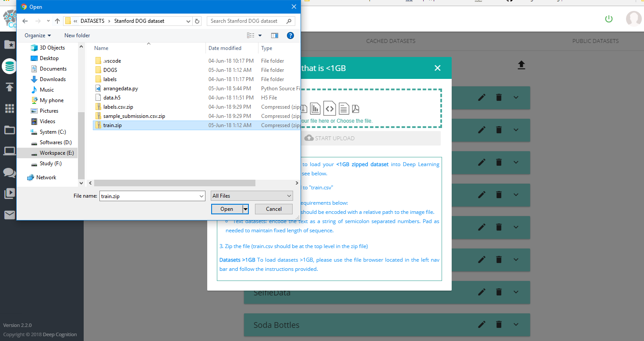Open the All Files type dropdown
This screenshot has height=341, width=644.
tap(251, 196)
